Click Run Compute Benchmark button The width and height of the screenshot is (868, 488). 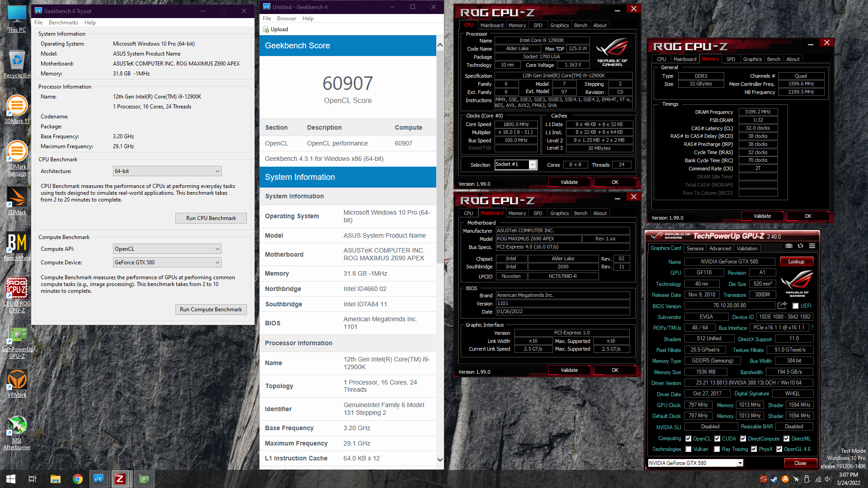[x=211, y=310]
